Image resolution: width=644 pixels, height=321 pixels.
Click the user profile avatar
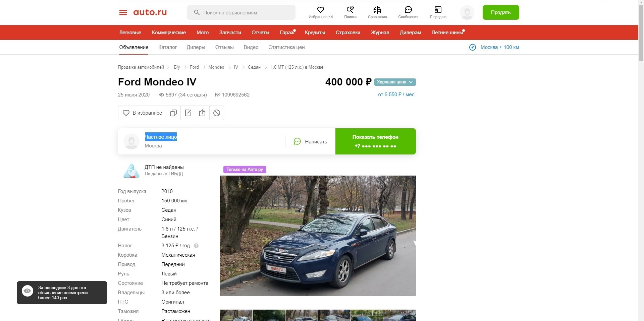pos(467,12)
